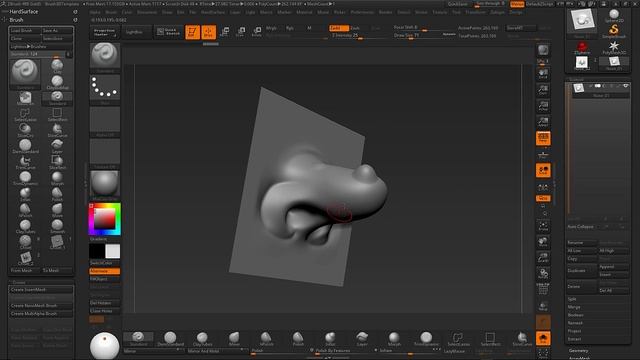
Task: Click the BPR render icon
Action: [x=543, y=50]
